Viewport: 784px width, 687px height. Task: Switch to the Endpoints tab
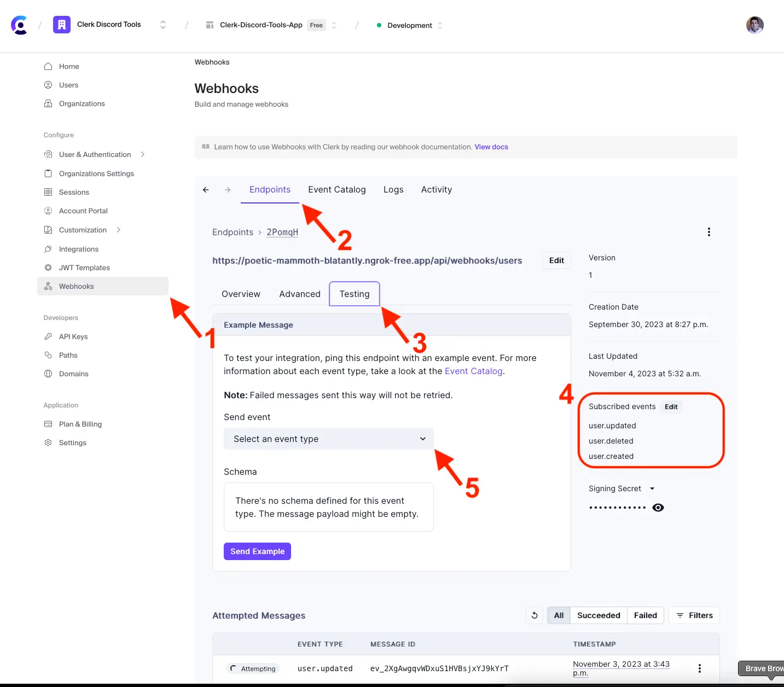[270, 190]
